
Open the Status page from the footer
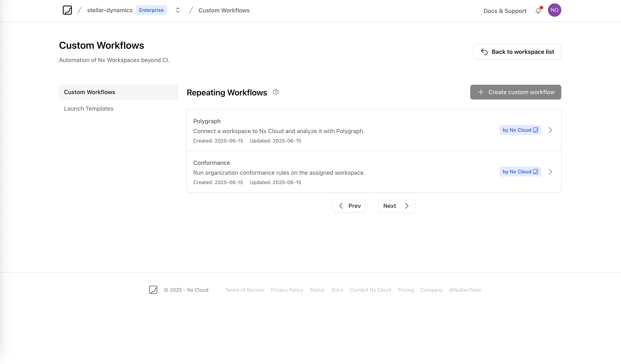point(317,290)
